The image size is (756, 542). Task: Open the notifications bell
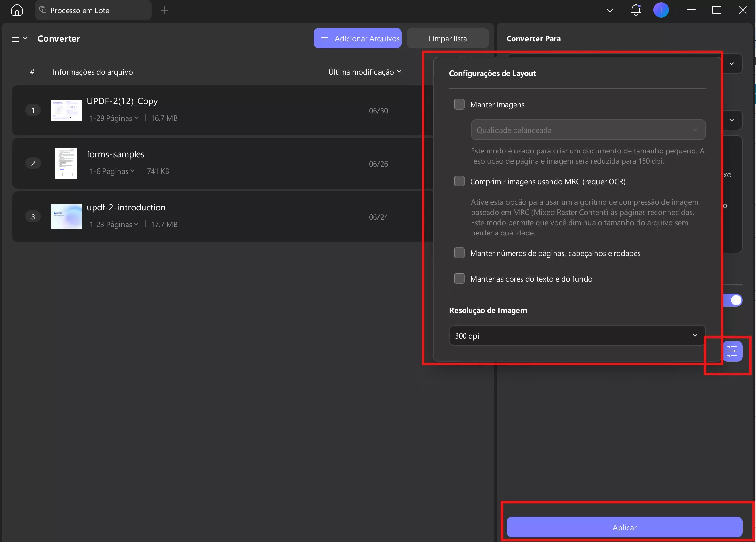tap(635, 10)
